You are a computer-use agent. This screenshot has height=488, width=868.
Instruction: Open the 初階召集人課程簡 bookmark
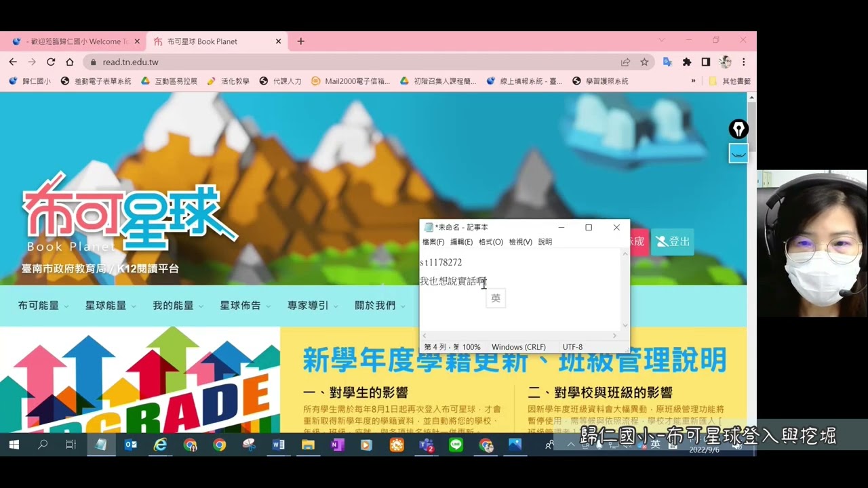coord(438,81)
